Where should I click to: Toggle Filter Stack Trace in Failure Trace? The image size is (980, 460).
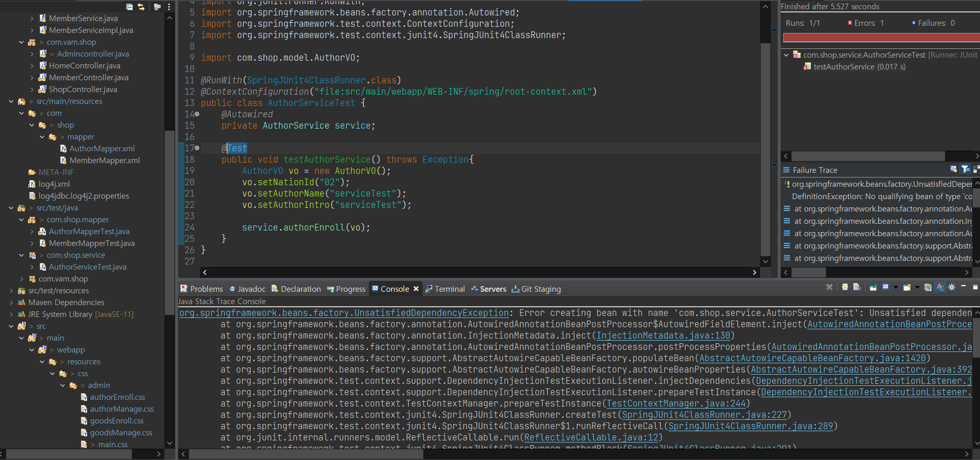click(x=966, y=169)
